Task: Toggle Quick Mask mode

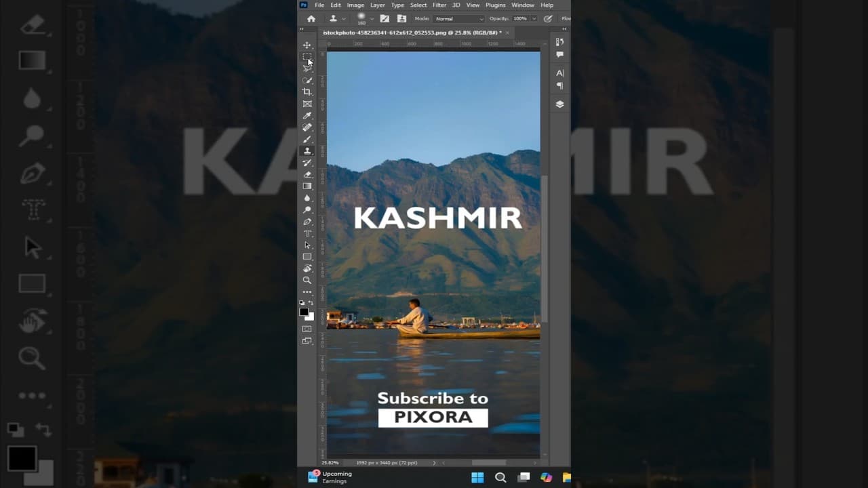Action: (307, 329)
